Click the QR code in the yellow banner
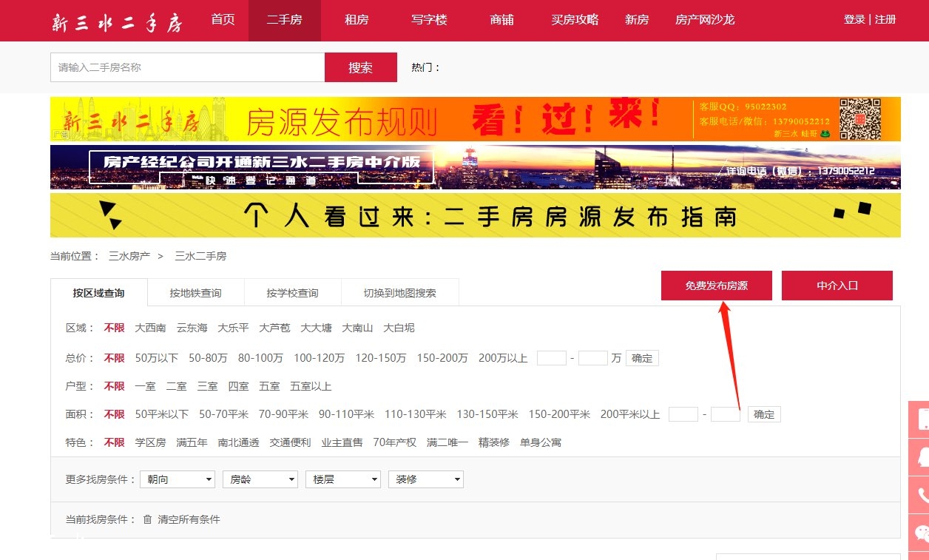Viewport: 929px width, 560px height. (x=860, y=118)
